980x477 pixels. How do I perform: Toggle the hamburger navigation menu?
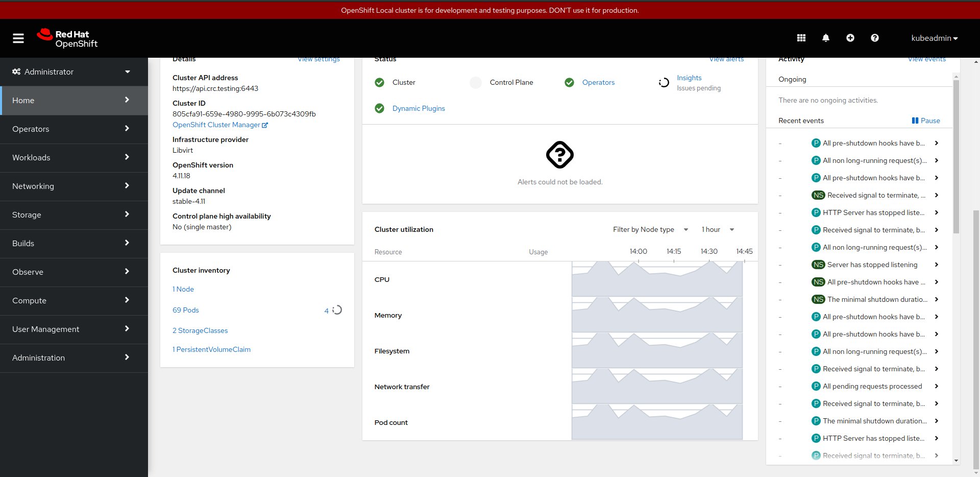(18, 38)
